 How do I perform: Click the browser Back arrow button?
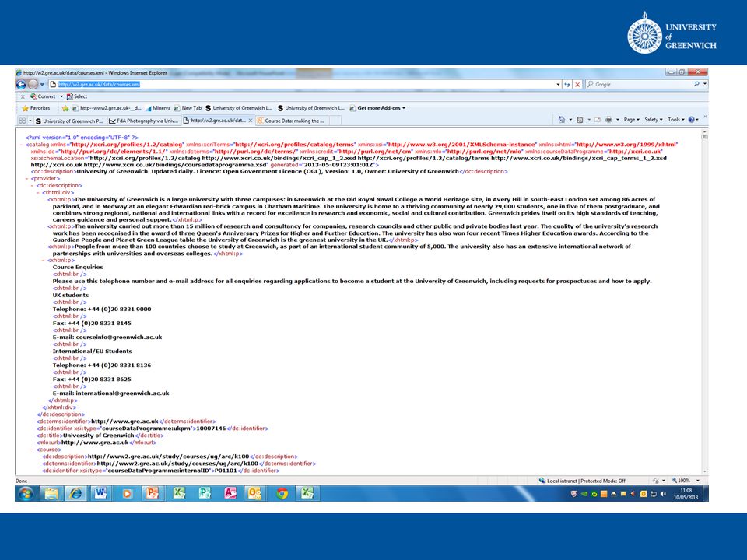pos(21,84)
